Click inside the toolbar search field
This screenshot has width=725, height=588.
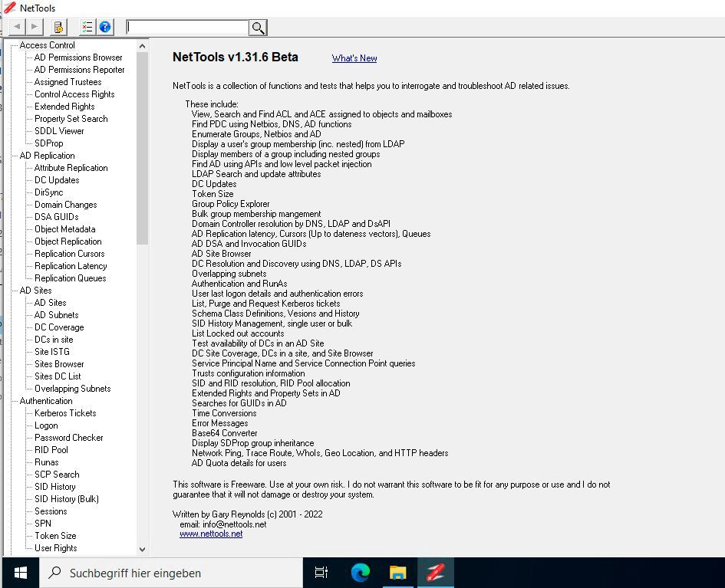188,25
